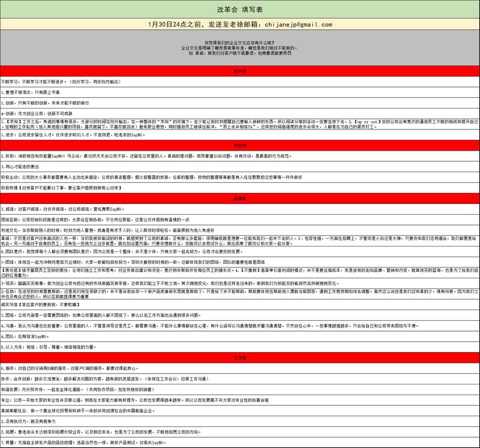480x448 pixels.
Task: Click the 改革会 填写表 title cell
Action: 239,10
